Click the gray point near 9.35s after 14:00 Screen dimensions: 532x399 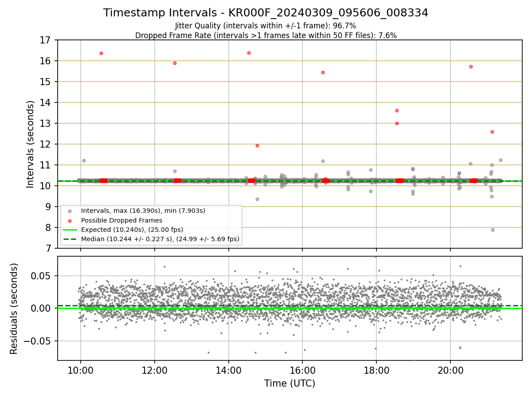(257, 199)
